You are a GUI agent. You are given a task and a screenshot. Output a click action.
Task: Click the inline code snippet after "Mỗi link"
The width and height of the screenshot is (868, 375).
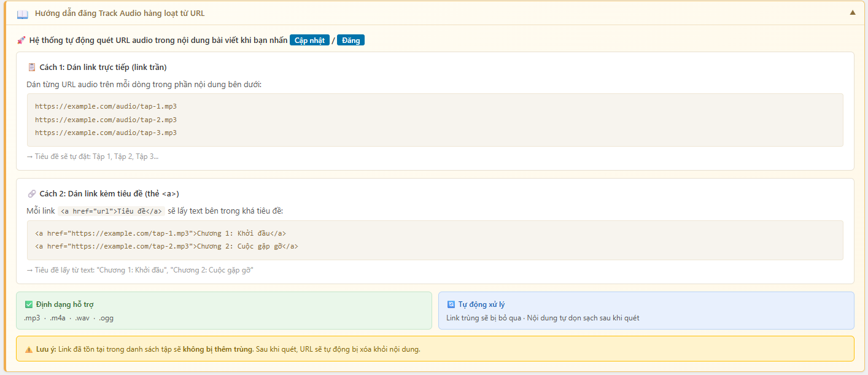coord(111,211)
